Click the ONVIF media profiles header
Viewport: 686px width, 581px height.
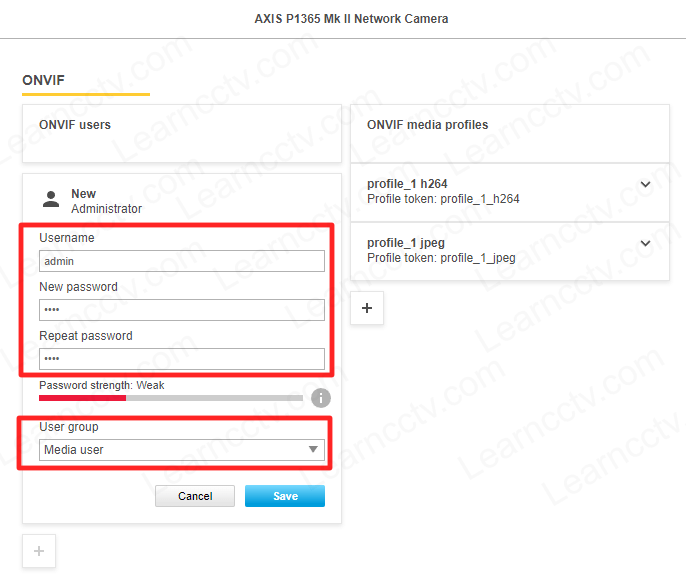(x=427, y=125)
